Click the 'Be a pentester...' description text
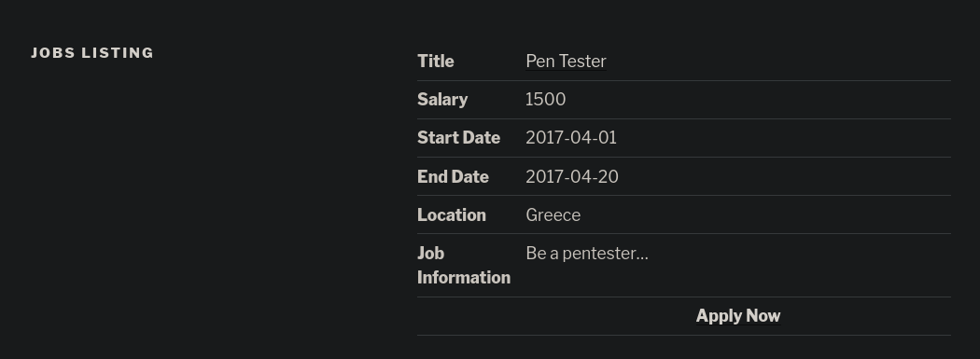 [x=587, y=254]
